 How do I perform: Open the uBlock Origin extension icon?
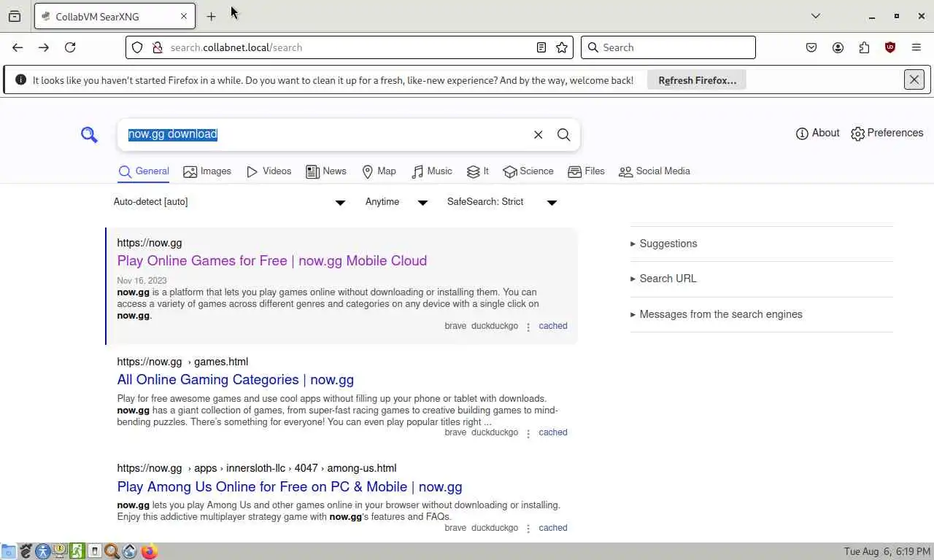coord(890,47)
